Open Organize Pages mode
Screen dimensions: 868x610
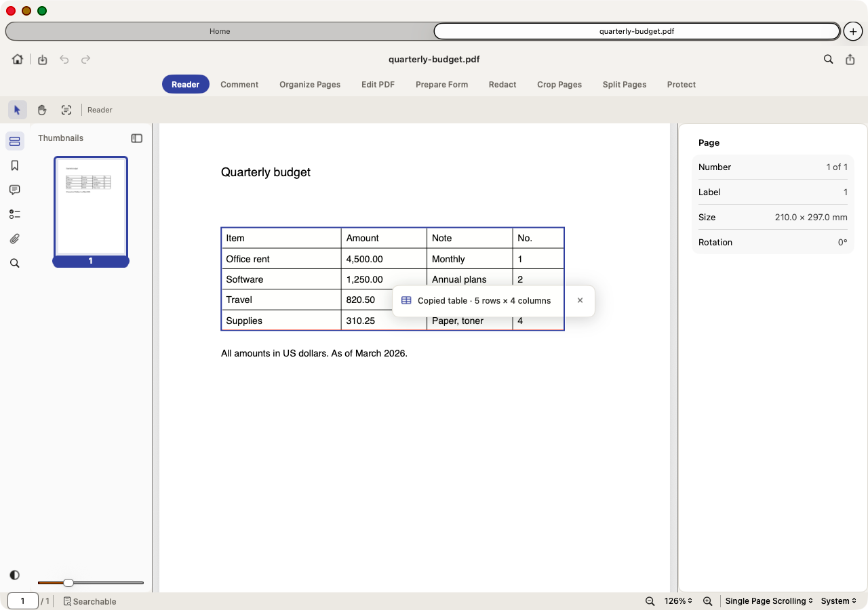point(310,85)
